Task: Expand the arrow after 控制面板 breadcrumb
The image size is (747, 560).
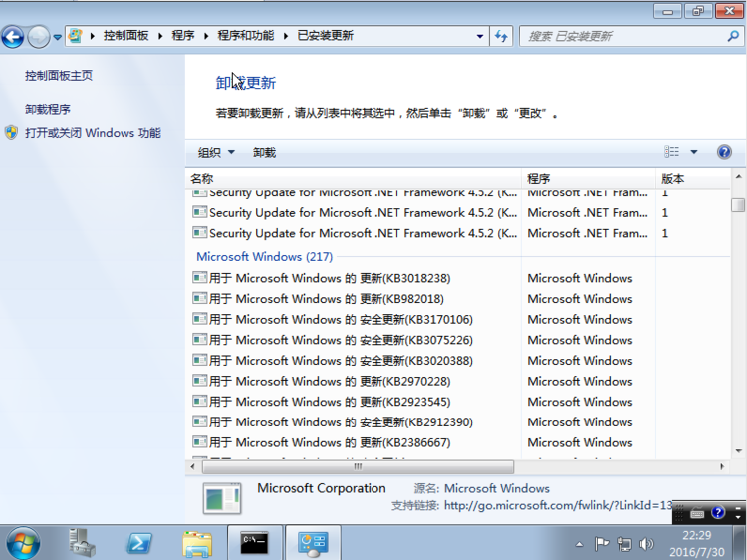Action: click(160, 36)
